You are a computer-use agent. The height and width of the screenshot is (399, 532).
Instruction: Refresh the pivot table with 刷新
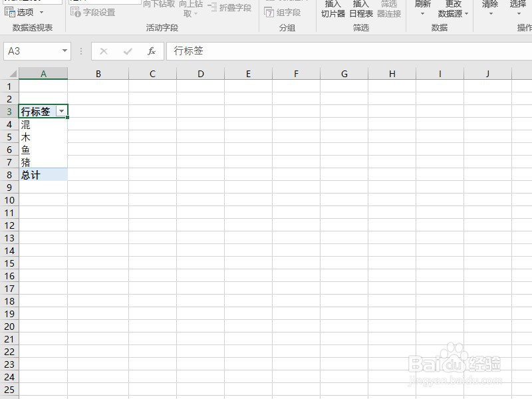tap(422, 8)
